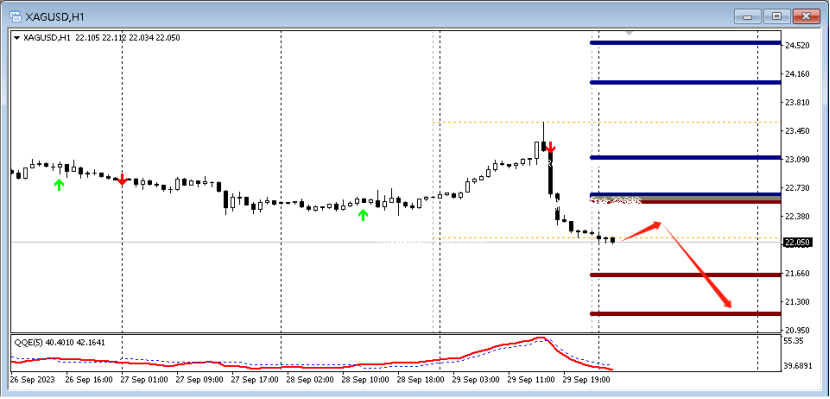The height and width of the screenshot is (399, 830).
Task: Select the blue level line at 23.090
Action: point(685,158)
